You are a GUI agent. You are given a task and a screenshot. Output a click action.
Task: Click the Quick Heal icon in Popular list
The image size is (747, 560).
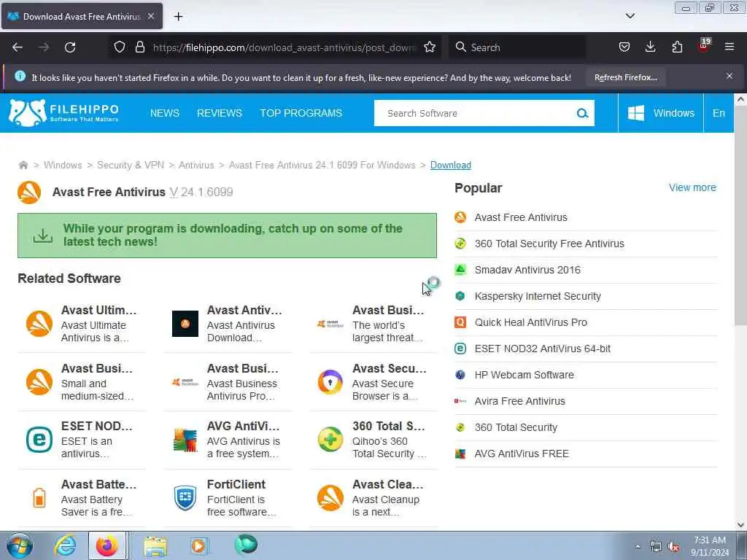click(x=460, y=322)
